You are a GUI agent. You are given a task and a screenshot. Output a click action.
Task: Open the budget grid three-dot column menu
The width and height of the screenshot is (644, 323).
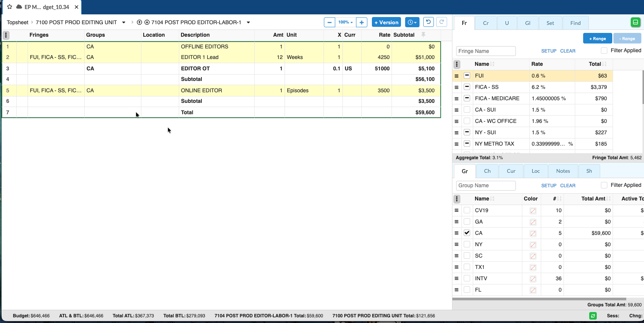click(x=6, y=35)
